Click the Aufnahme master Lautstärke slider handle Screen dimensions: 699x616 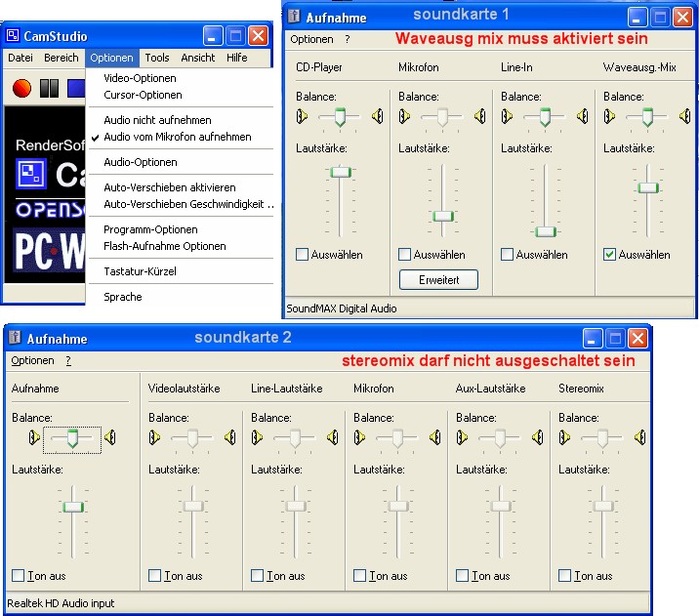tap(73, 507)
